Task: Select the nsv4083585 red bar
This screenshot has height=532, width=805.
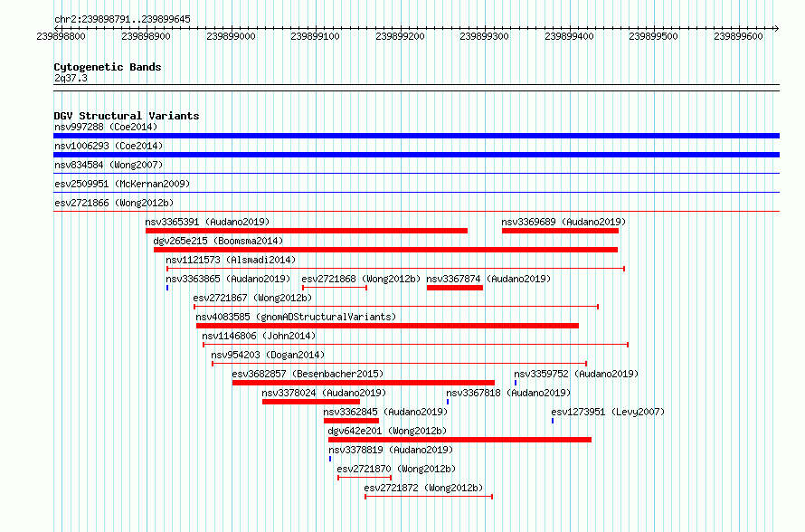Action: pyautogui.click(x=388, y=326)
